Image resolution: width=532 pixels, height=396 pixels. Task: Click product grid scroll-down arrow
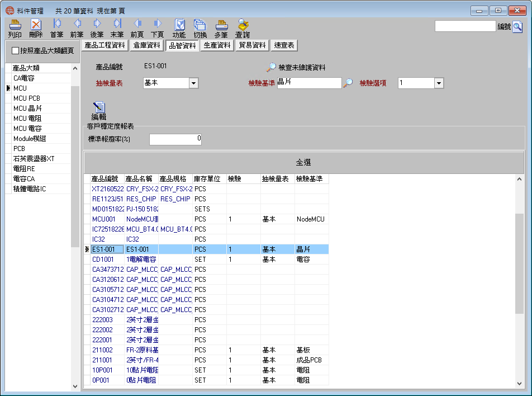coord(519,384)
